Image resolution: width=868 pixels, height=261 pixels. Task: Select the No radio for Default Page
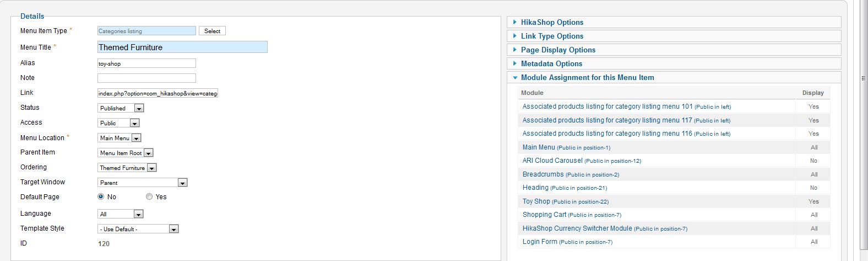pos(101,197)
